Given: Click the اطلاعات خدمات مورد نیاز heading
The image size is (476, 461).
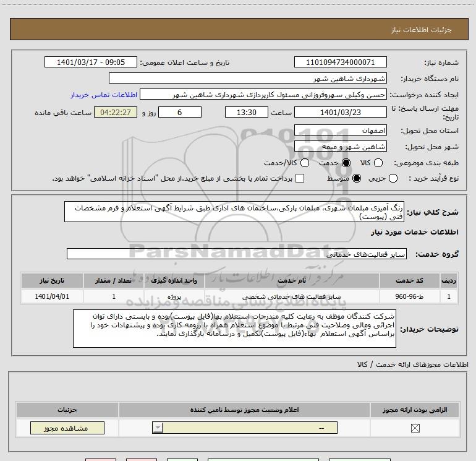Looking at the screenshot, I should [414, 232].
